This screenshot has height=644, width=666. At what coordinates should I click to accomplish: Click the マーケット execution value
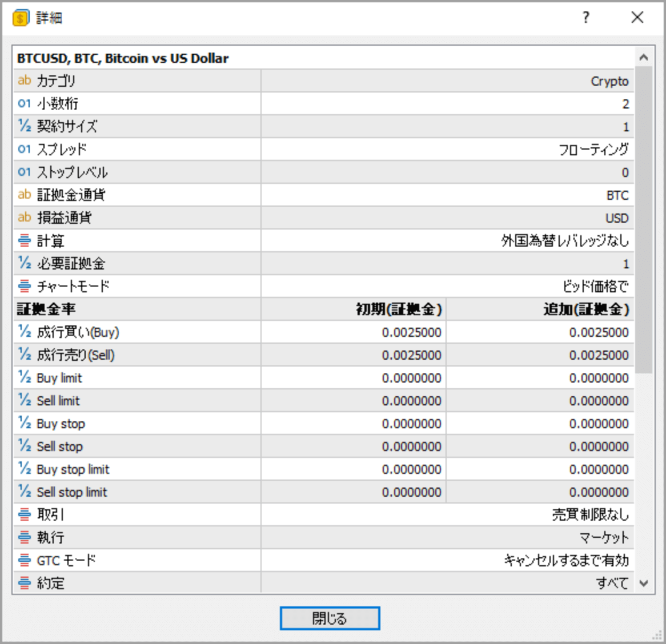tap(604, 538)
